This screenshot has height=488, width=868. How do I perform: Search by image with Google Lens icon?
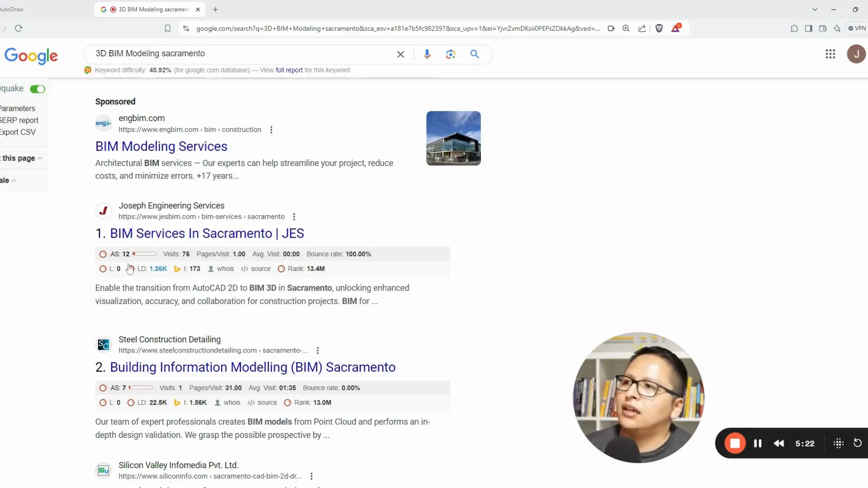[450, 54]
